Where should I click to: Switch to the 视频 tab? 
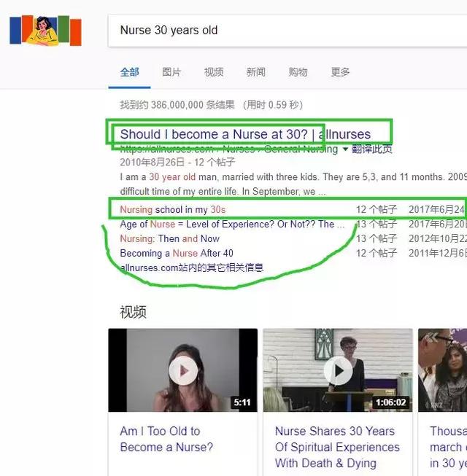pyautogui.click(x=214, y=72)
